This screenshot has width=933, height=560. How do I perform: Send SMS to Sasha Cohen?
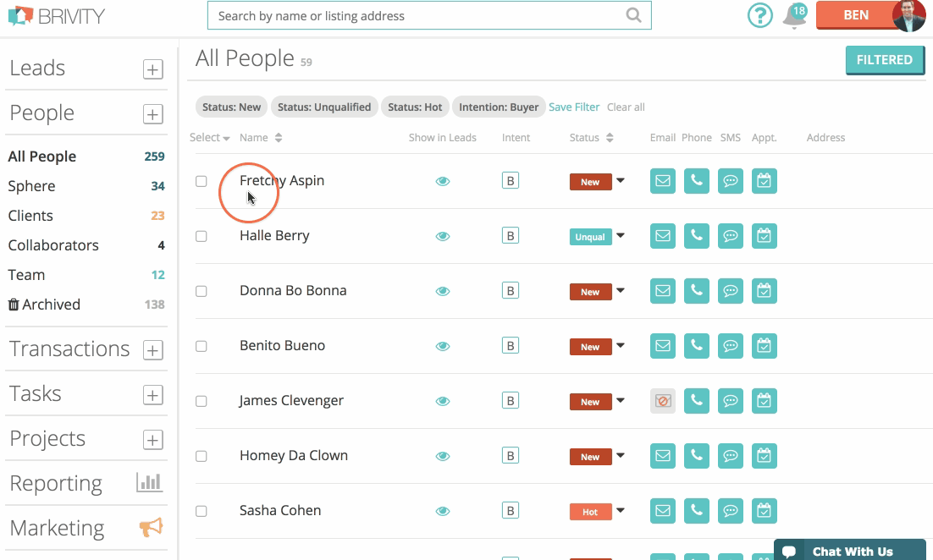point(731,511)
